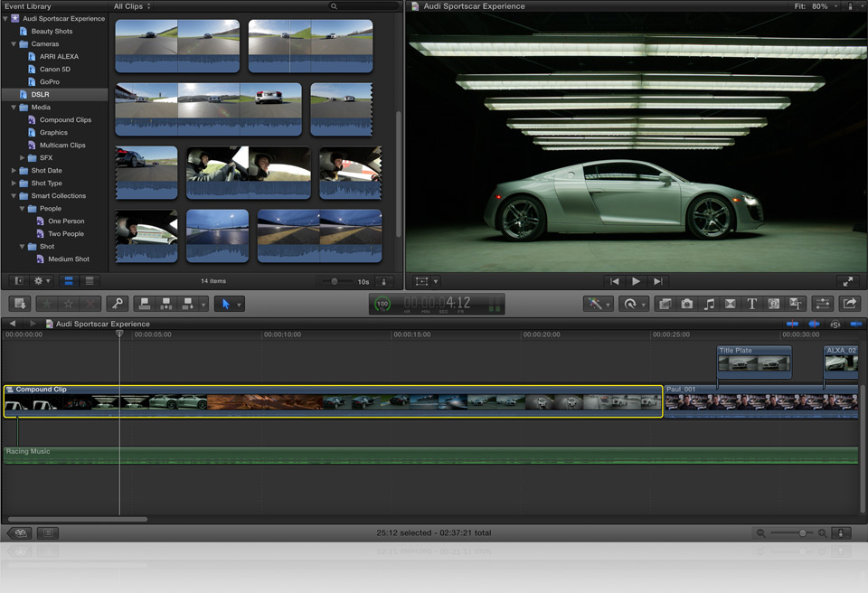Show the Titles browser
This screenshot has height=593, width=868.
[751, 304]
